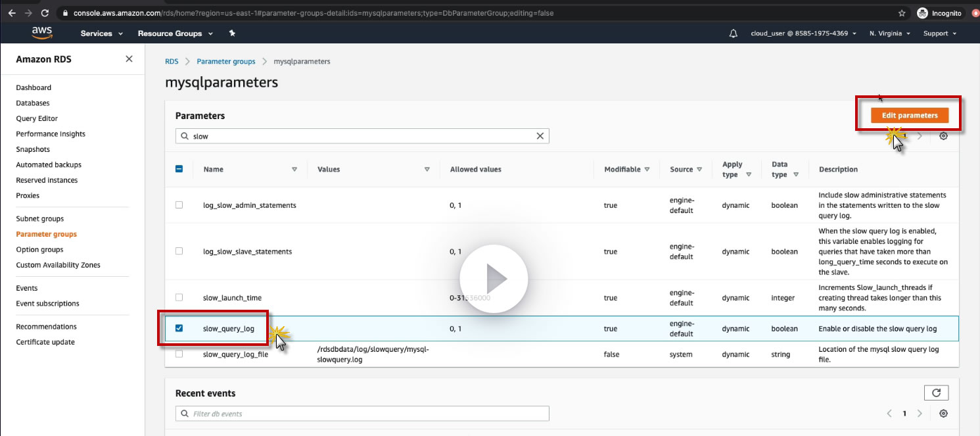Open Parameters table settings gear
The width and height of the screenshot is (980, 436).
(x=944, y=136)
